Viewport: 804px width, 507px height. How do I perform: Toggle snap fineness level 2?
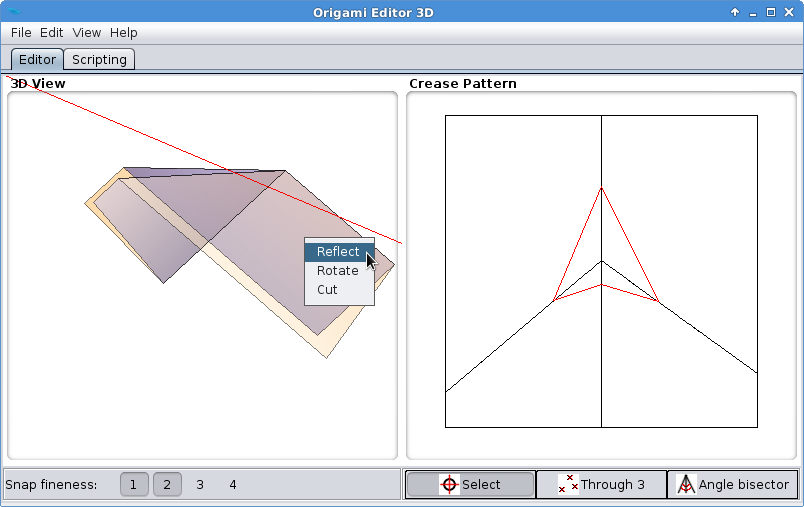[167, 485]
